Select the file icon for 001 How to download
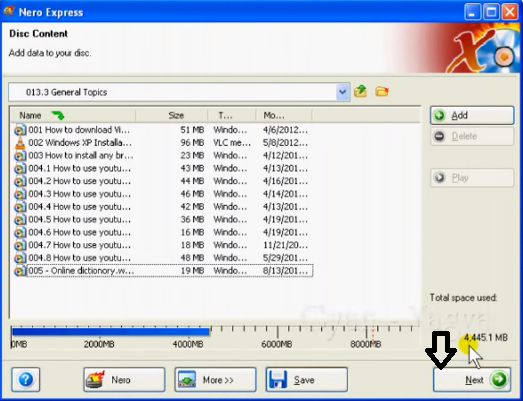This screenshot has width=523, height=401. pos(20,130)
